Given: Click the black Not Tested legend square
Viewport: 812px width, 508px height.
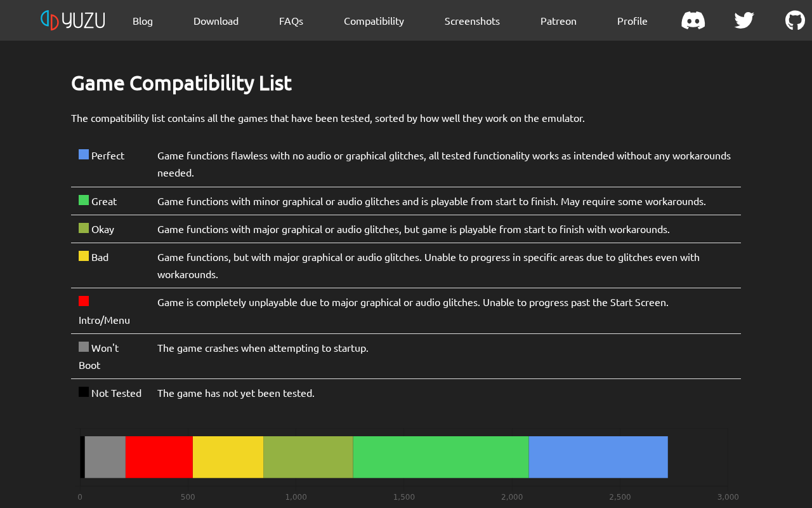Looking at the screenshot, I should [84, 392].
